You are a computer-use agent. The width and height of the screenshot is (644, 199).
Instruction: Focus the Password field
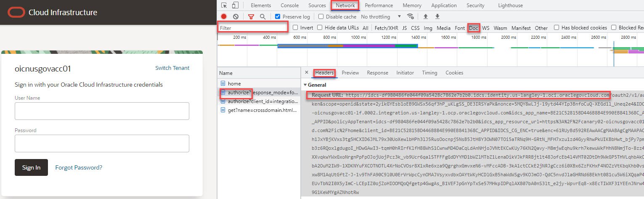click(x=102, y=143)
